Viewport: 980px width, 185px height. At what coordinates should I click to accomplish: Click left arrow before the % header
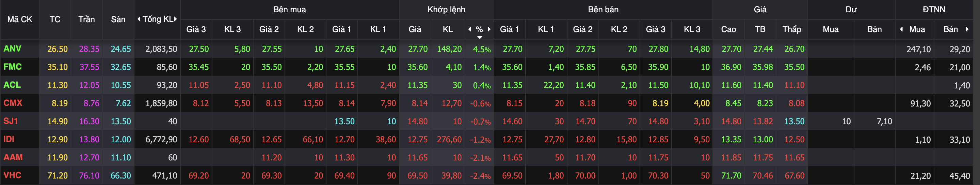tap(470, 29)
